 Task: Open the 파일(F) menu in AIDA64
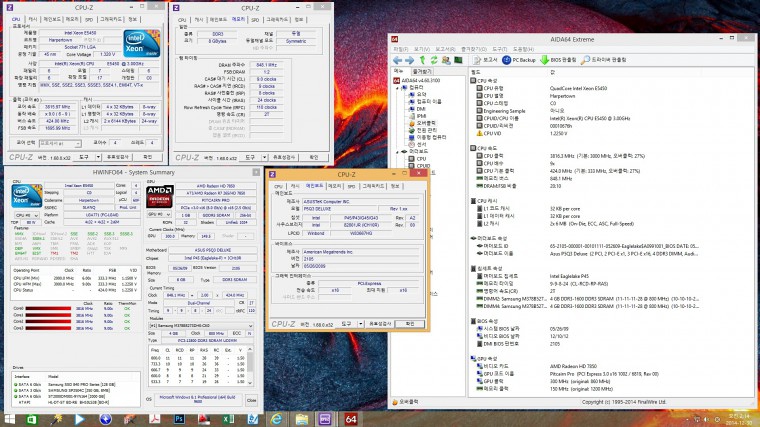[x=400, y=49]
